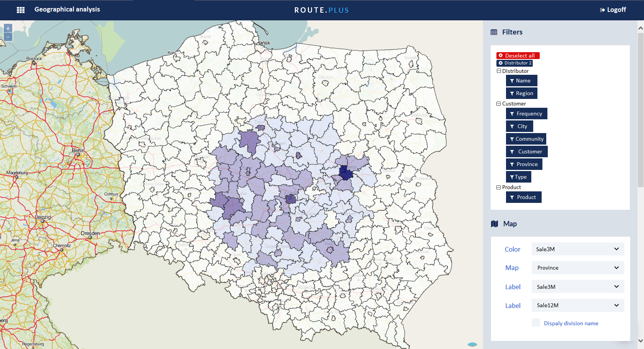The image size is (644, 349).
Task: Open the Map dropdown showing Province
Action: pos(578,268)
